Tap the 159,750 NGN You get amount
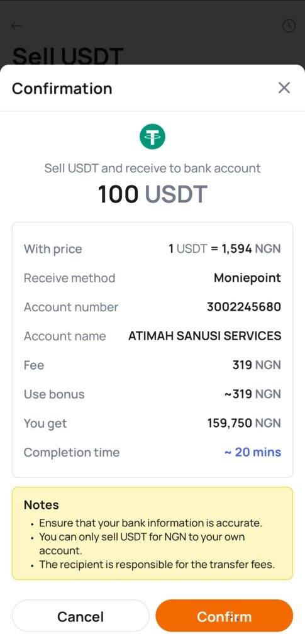305x644 pixels. (244, 423)
